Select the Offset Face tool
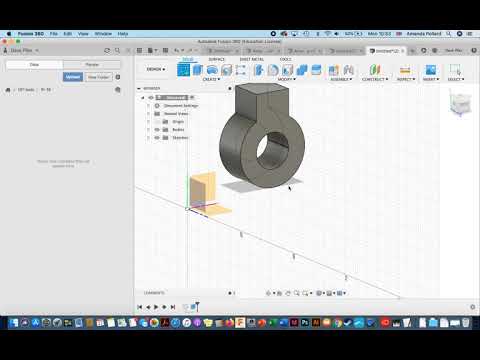 [316, 70]
